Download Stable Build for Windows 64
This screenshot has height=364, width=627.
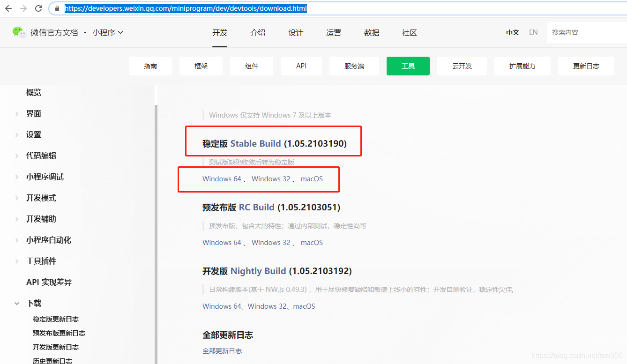(x=222, y=179)
